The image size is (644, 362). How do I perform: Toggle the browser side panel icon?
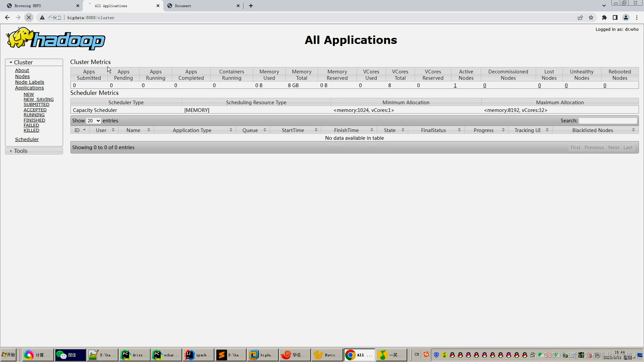point(615,17)
